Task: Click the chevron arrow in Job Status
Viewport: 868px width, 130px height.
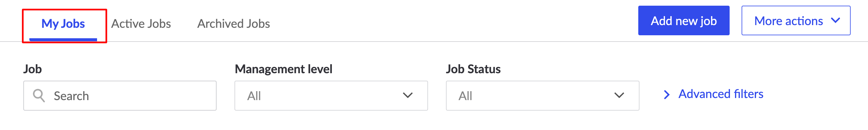Action: 619,95
